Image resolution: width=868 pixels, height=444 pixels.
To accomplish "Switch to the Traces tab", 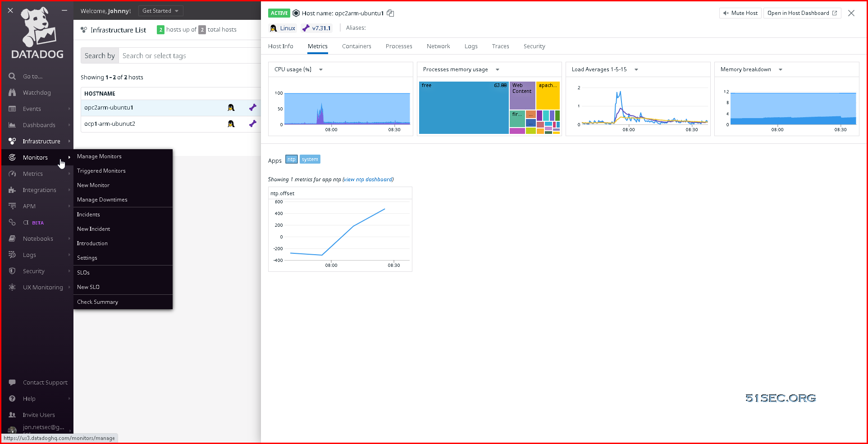I will click(501, 46).
